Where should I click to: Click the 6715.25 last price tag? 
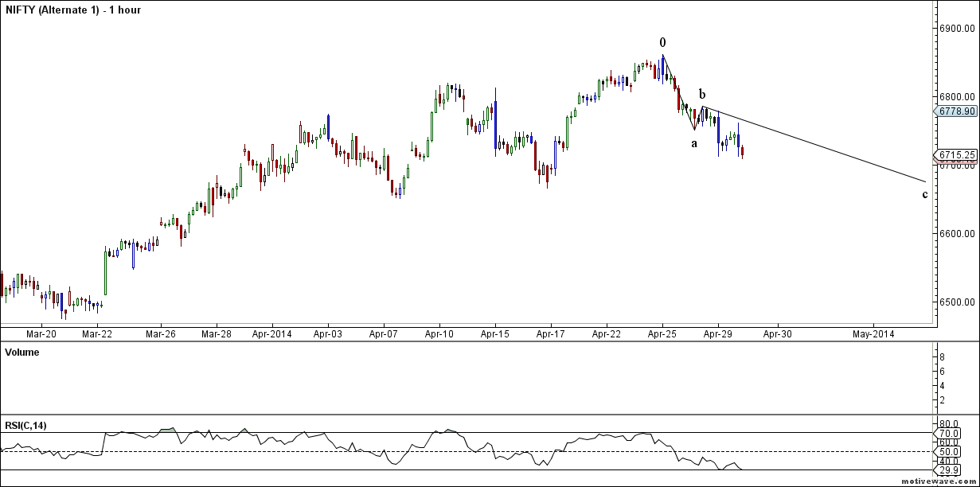point(956,155)
